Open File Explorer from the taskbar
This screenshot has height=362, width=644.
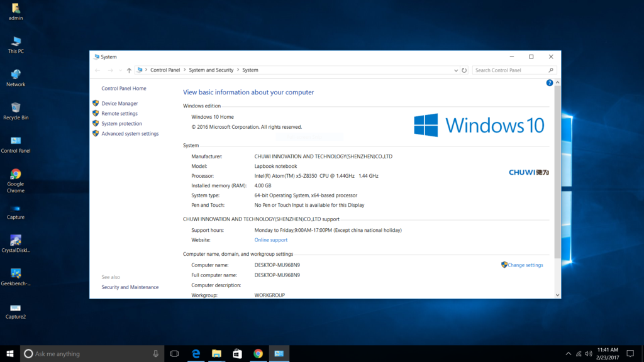216,353
